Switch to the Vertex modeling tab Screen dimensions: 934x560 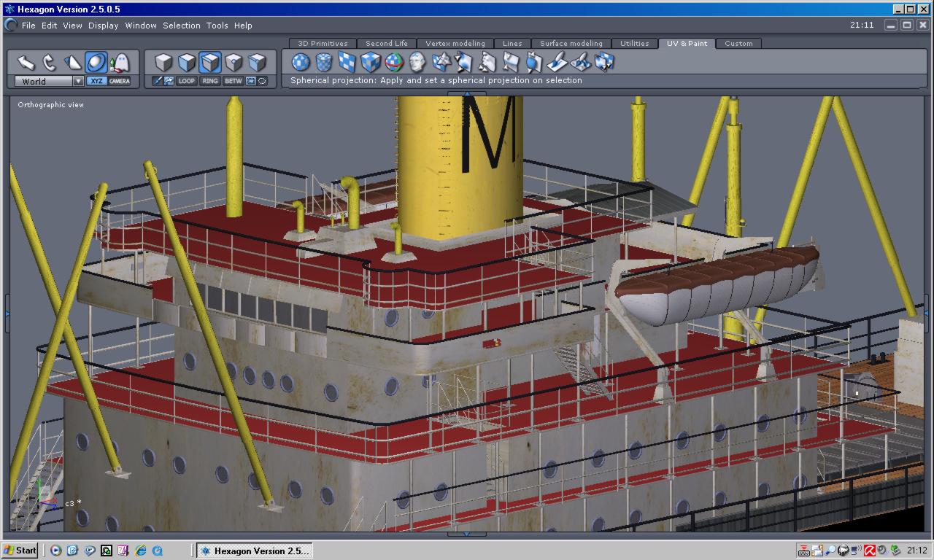[x=455, y=43]
